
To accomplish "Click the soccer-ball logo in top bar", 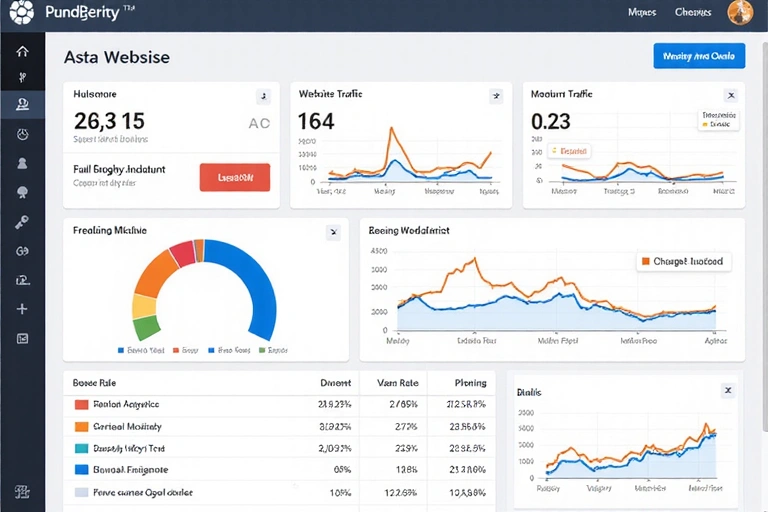I will tap(22, 12).
